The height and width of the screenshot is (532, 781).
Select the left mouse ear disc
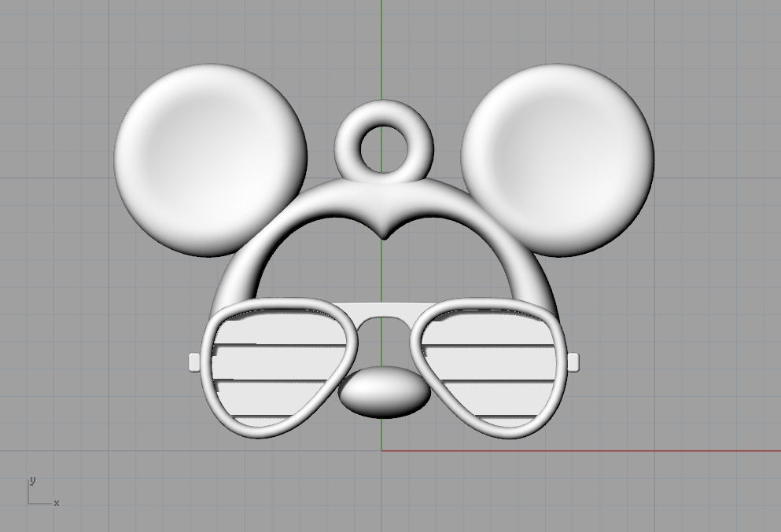click(x=210, y=160)
